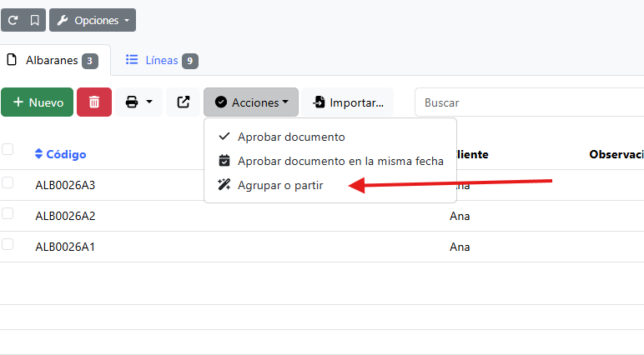The height and width of the screenshot is (355, 644).
Task: Click the green Nuevo button
Action: [37, 102]
